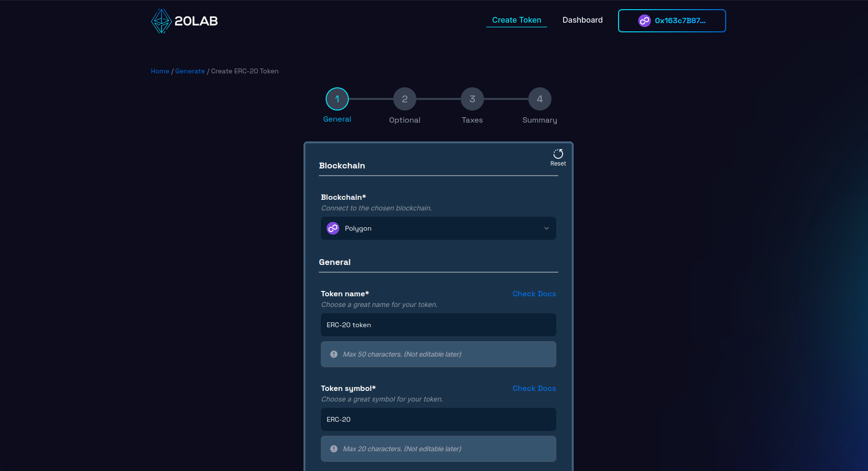Focus the Token symbol input field
This screenshot has height=471, width=868.
point(439,419)
